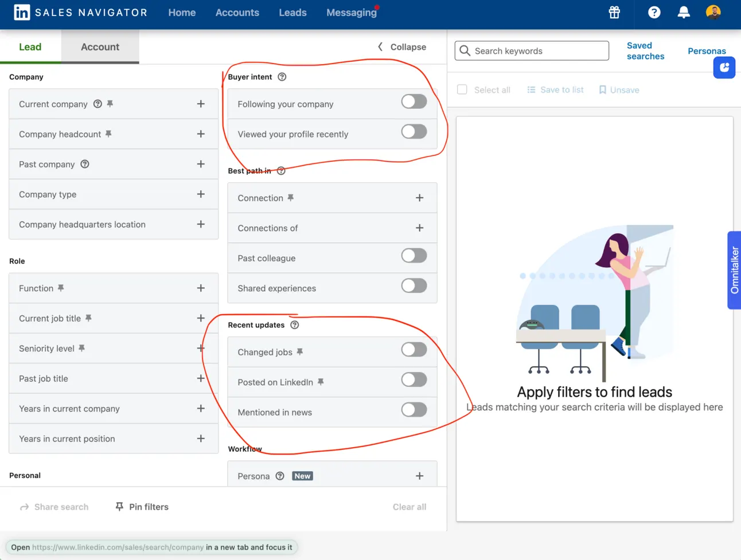Expand the Company headcount filter
Screen dimensions: 741x560
201,134
